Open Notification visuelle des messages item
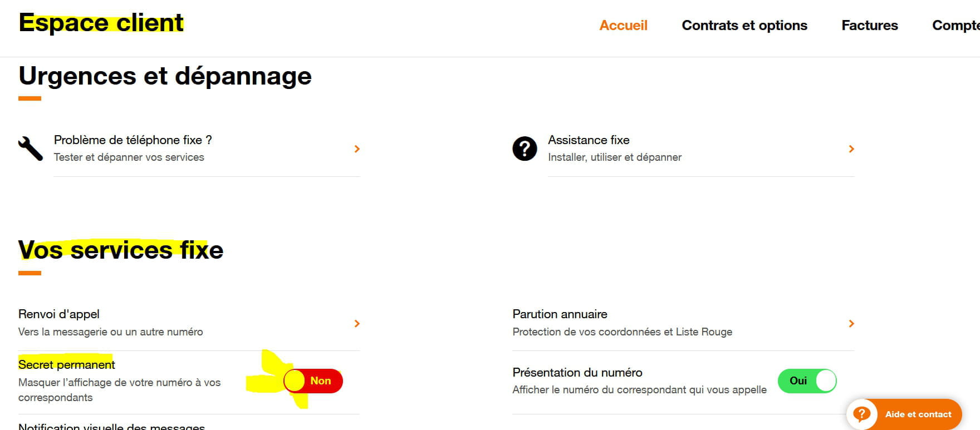The image size is (980, 430). tap(111, 426)
